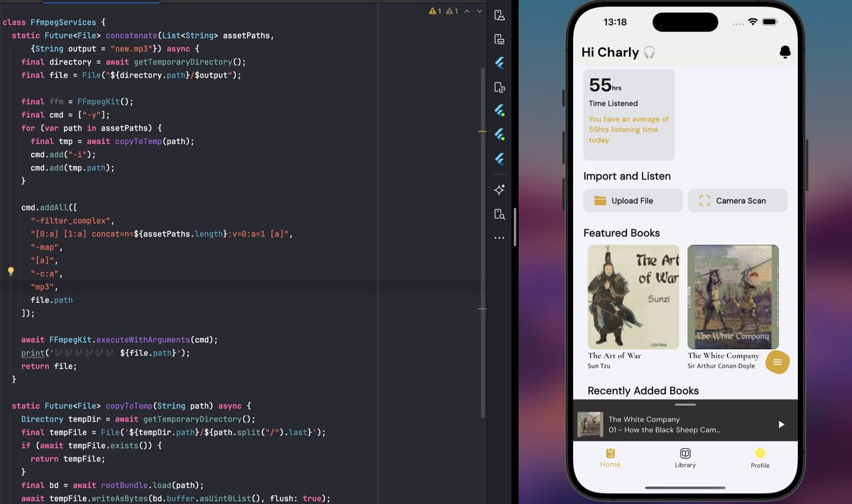The width and height of the screenshot is (852, 504).
Task: Switch to the Home tab label
Action: [610, 464]
